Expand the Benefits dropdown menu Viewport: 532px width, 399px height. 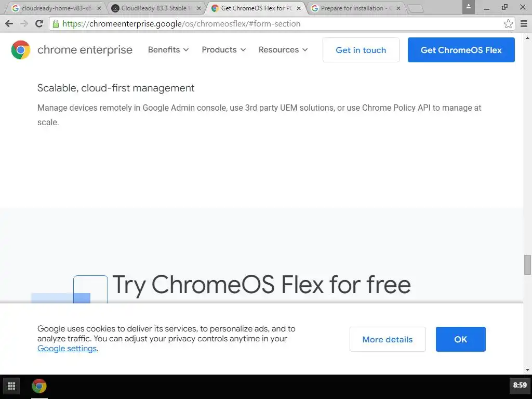click(x=168, y=50)
